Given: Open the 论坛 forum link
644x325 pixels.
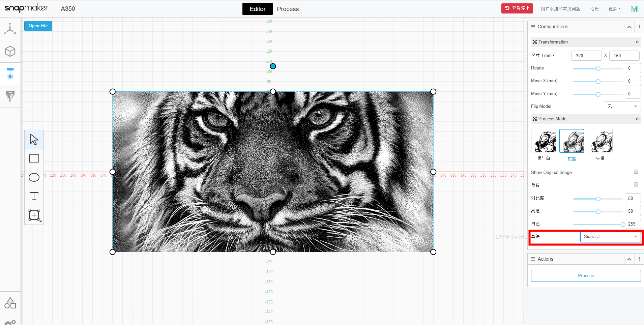Looking at the screenshot, I should (x=594, y=9).
